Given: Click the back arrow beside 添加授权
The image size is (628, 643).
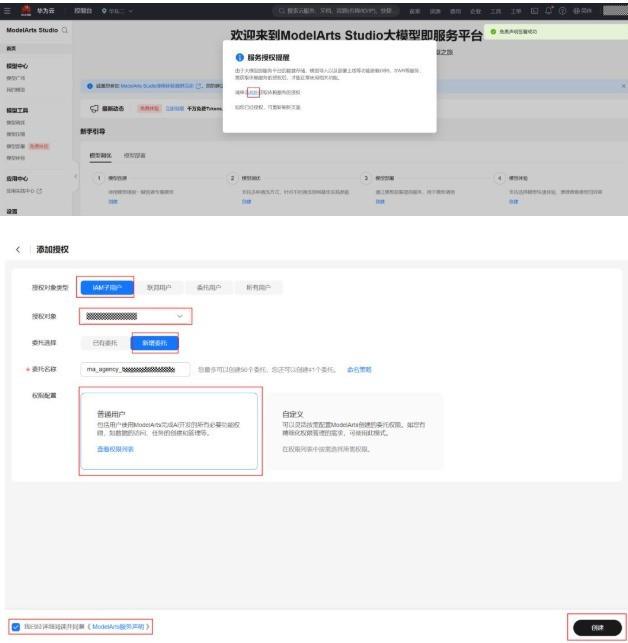Looking at the screenshot, I should click(18, 249).
